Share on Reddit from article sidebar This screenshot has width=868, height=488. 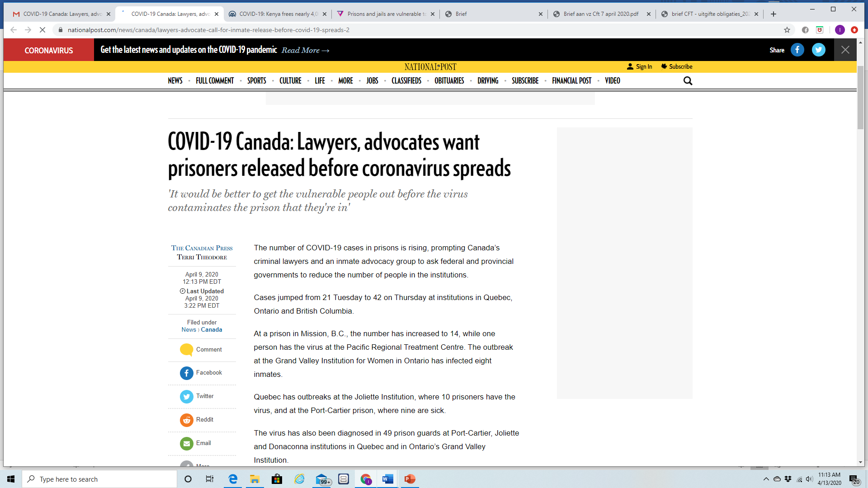186,420
